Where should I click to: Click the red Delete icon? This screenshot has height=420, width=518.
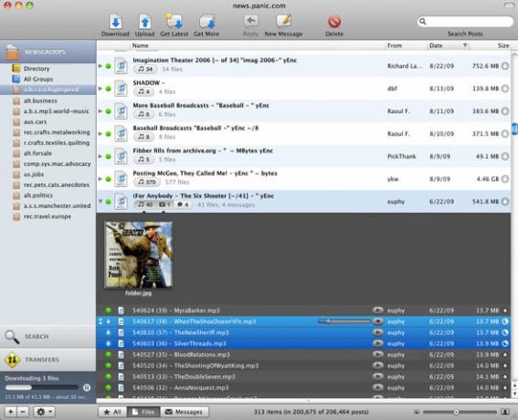[334, 22]
